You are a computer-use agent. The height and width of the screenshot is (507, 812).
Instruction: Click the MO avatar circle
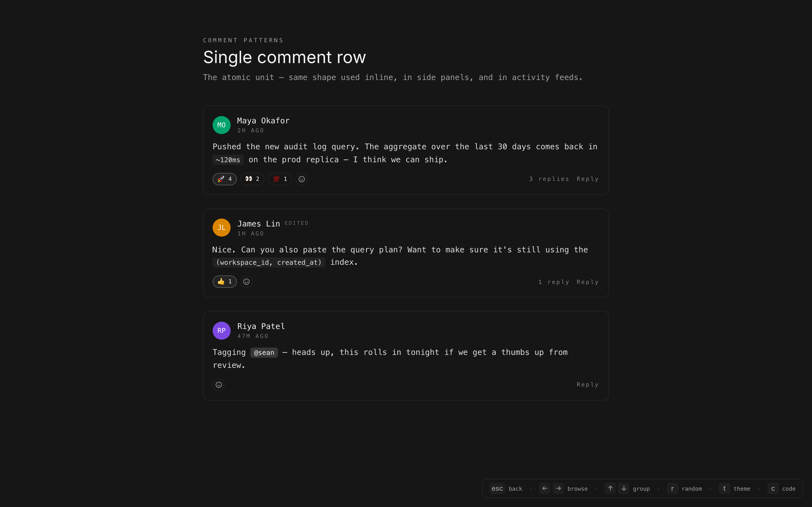pos(221,125)
